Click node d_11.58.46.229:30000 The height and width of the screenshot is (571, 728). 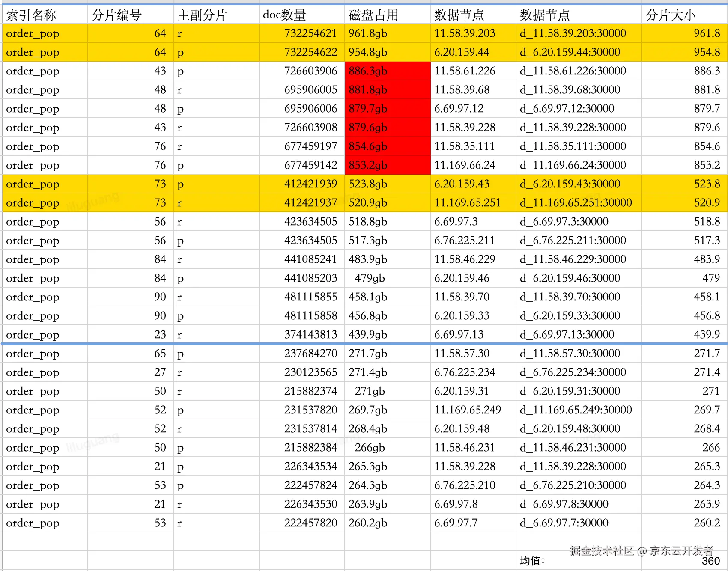(x=579, y=259)
